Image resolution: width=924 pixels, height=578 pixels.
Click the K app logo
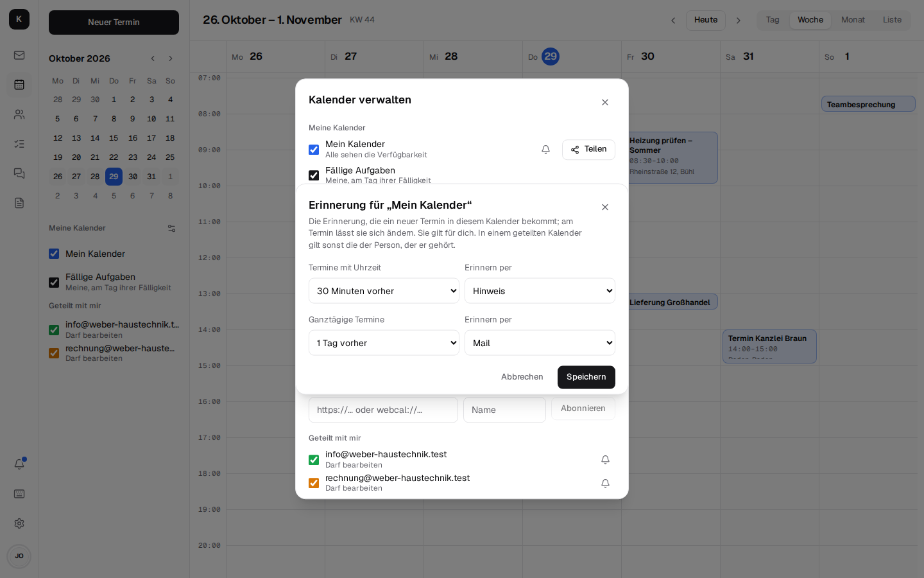tap(19, 19)
